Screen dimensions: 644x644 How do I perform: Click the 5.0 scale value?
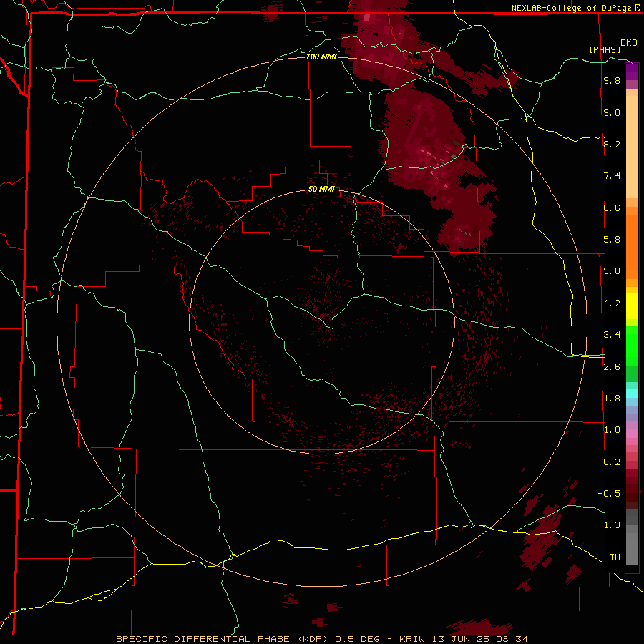click(612, 271)
